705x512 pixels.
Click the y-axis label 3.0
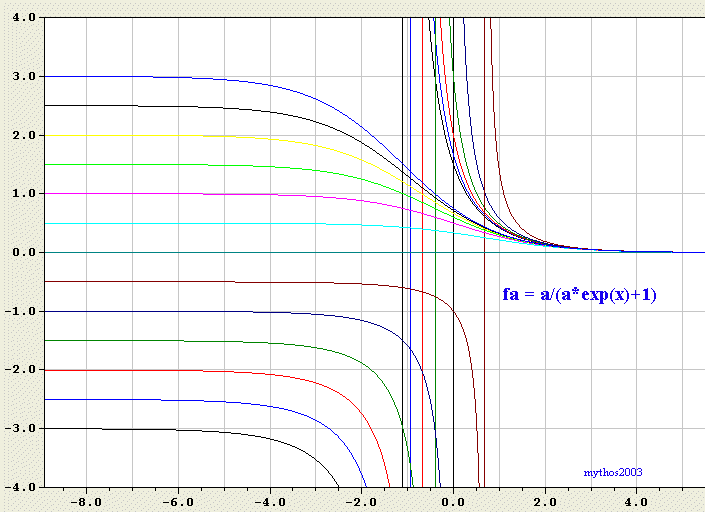click(x=24, y=76)
